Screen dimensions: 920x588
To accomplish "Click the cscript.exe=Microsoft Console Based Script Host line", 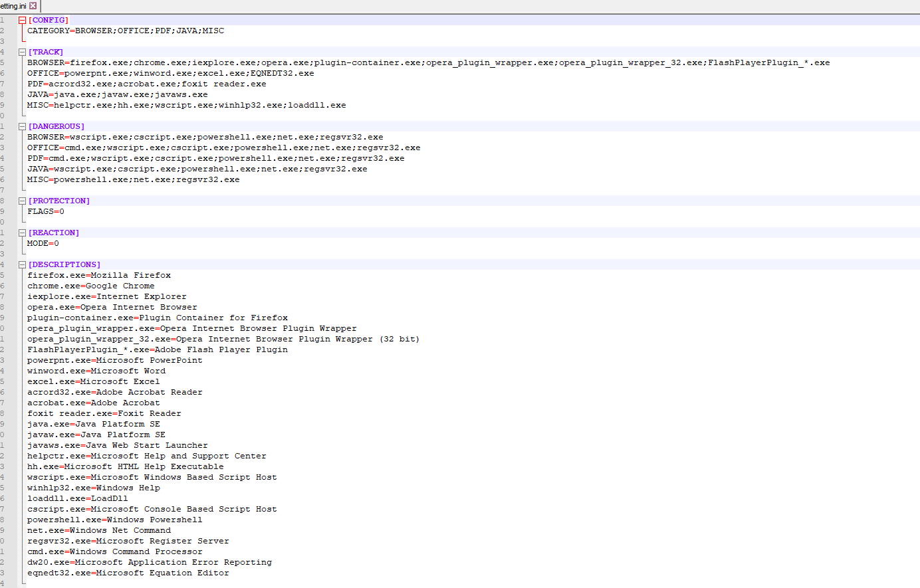I will pos(152,509).
